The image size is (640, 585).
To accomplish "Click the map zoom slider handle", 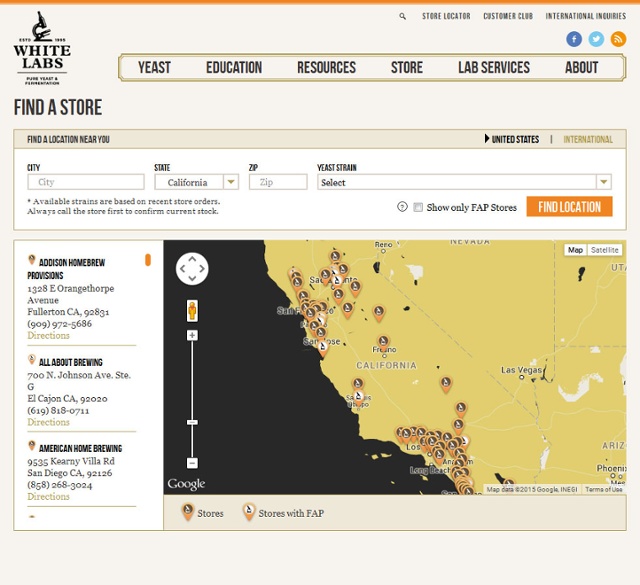I will [x=192, y=422].
